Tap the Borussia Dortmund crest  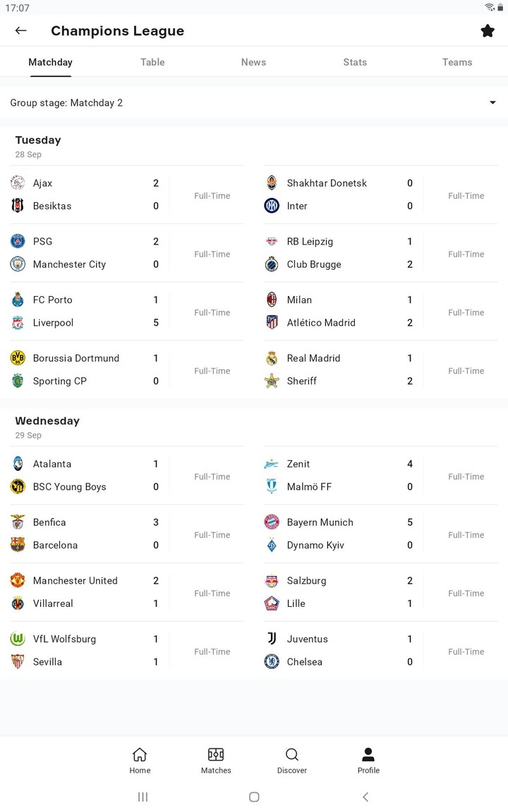click(18, 358)
